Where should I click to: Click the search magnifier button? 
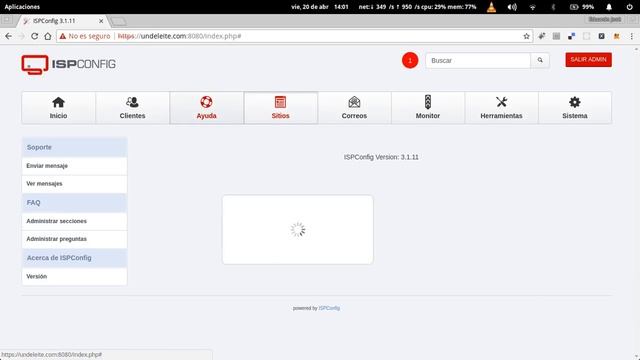[x=540, y=60]
